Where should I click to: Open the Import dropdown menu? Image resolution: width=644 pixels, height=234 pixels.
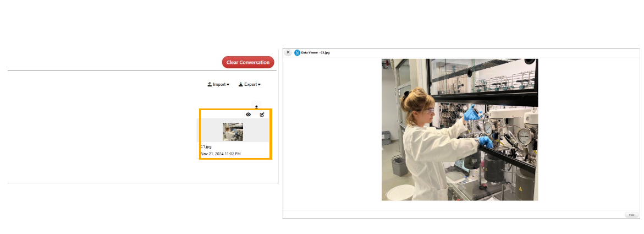coord(218,84)
